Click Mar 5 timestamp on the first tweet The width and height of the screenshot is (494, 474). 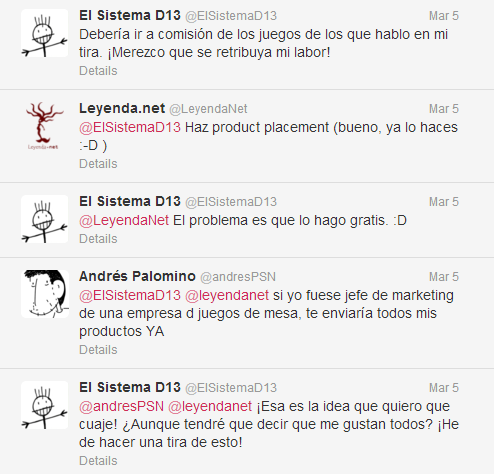tap(444, 16)
